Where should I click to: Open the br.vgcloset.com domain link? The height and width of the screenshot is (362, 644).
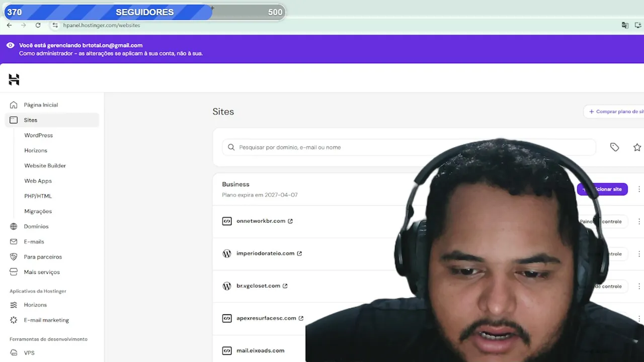tap(258, 286)
